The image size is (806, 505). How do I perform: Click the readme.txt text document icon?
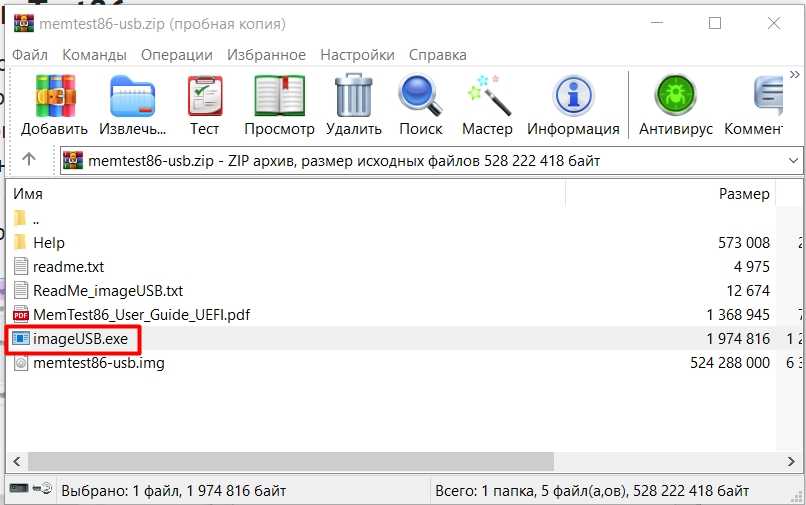pyautogui.click(x=21, y=266)
